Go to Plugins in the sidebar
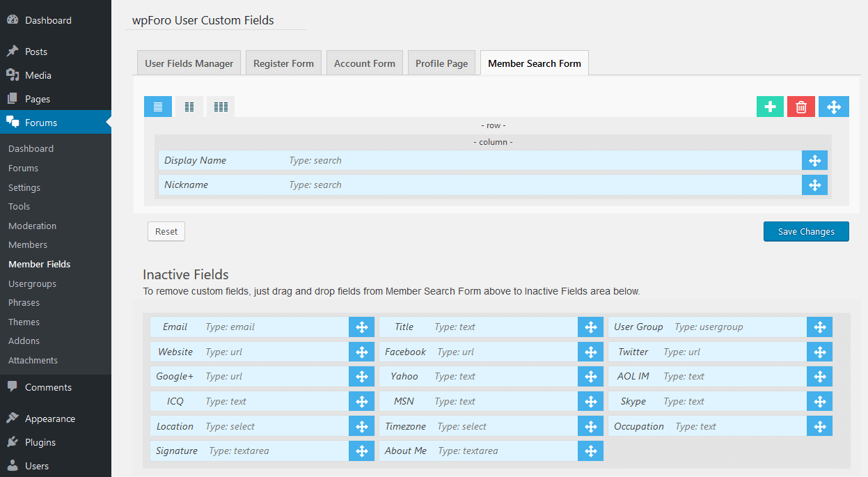Viewport: 868px width, 477px height. pos(40,442)
